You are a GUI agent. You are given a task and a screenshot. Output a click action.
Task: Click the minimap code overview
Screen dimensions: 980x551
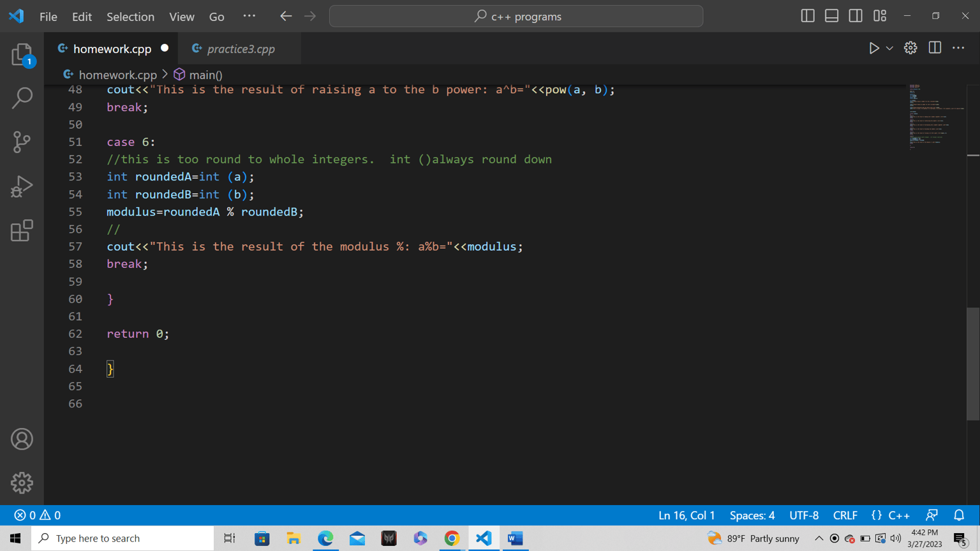click(936, 116)
